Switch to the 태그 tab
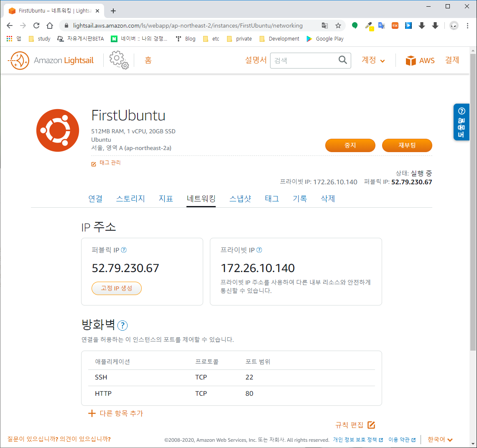477x448 pixels. click(272, 199)
